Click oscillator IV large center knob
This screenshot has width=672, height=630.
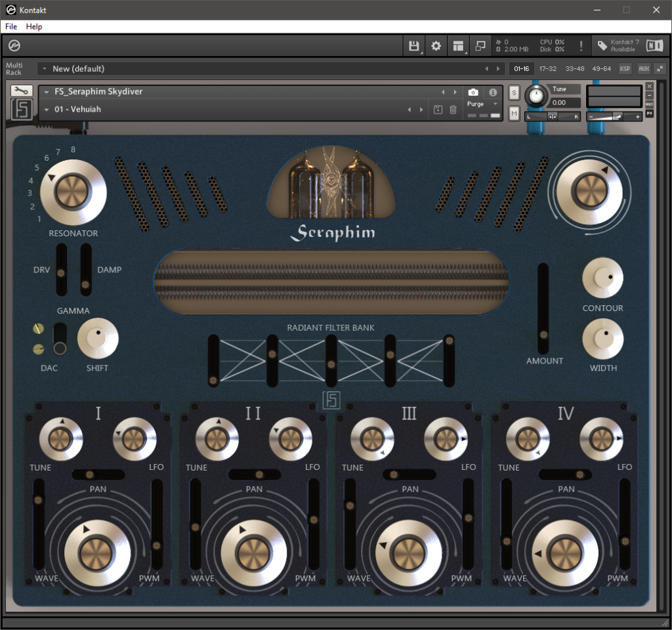tap(565, 553)
